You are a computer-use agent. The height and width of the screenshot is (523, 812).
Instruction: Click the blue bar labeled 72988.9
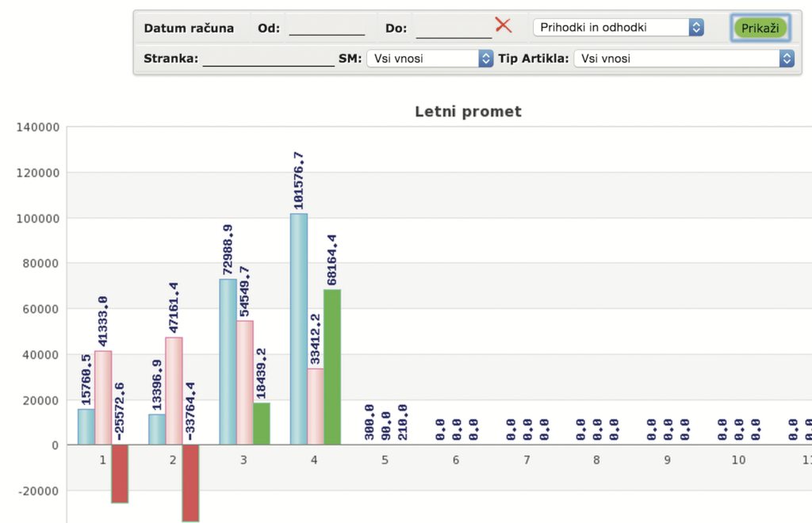click(x=228, y=361)
